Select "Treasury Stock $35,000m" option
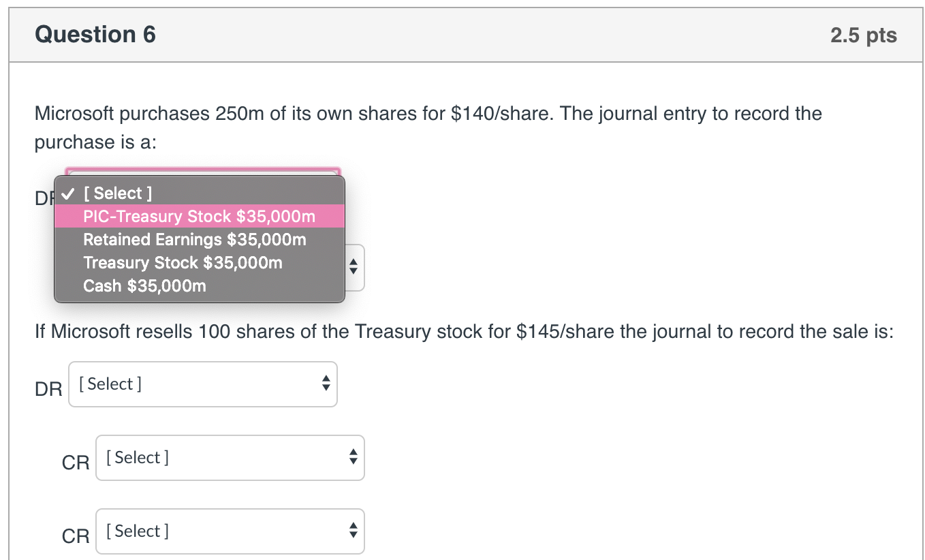 pyautogui.click(x=181, y=262)
